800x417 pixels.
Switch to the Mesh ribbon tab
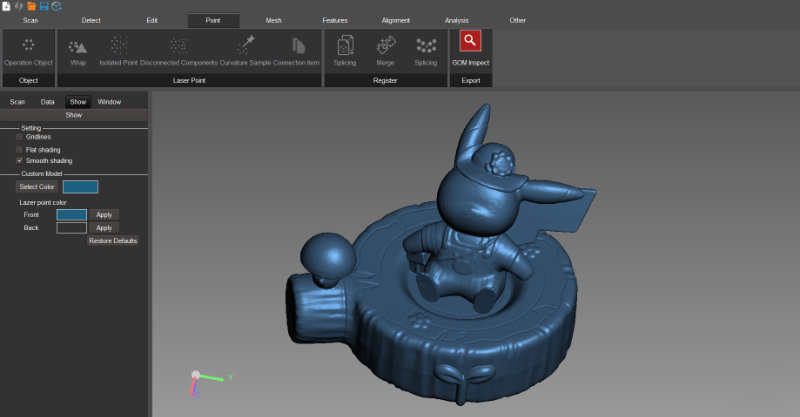(x=273, y=20)
